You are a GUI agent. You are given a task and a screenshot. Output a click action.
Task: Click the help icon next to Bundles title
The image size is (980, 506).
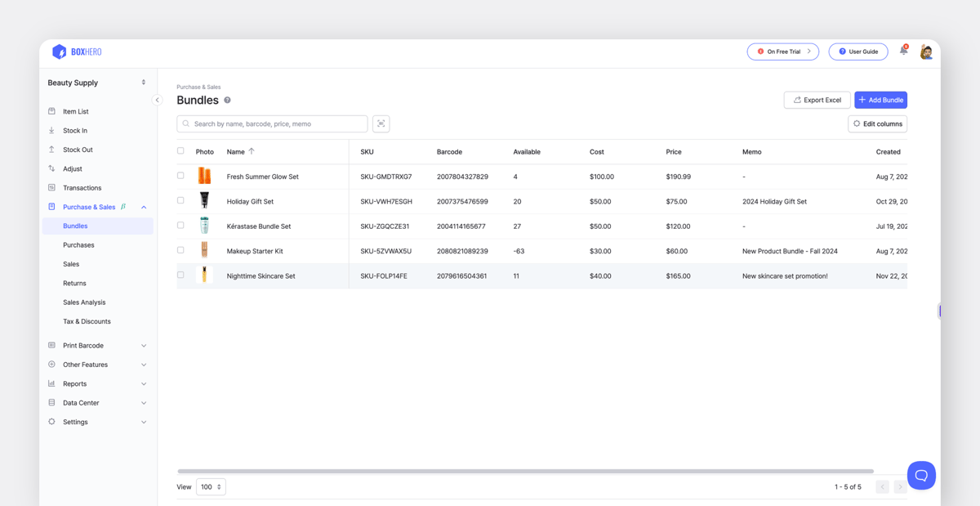pos(228,101)
